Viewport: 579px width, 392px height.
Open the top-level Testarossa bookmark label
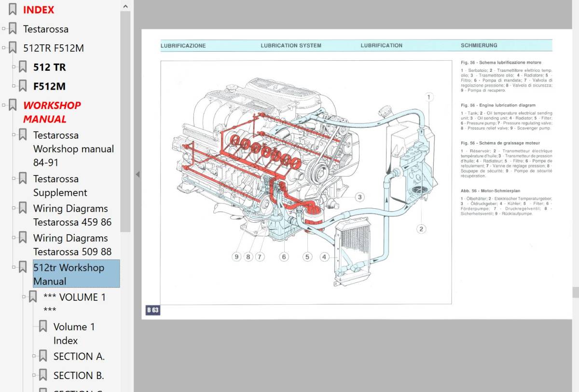coord(46,29)
